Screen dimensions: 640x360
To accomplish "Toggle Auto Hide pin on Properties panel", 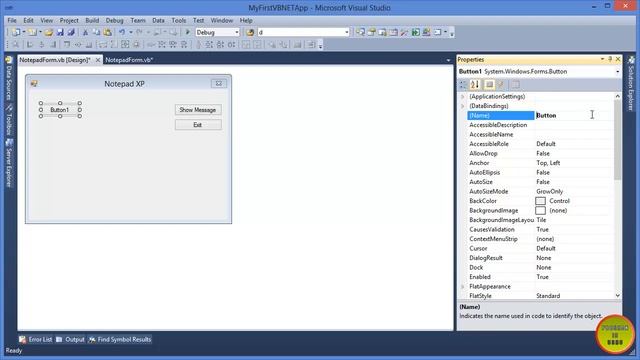I will point(610,60).
